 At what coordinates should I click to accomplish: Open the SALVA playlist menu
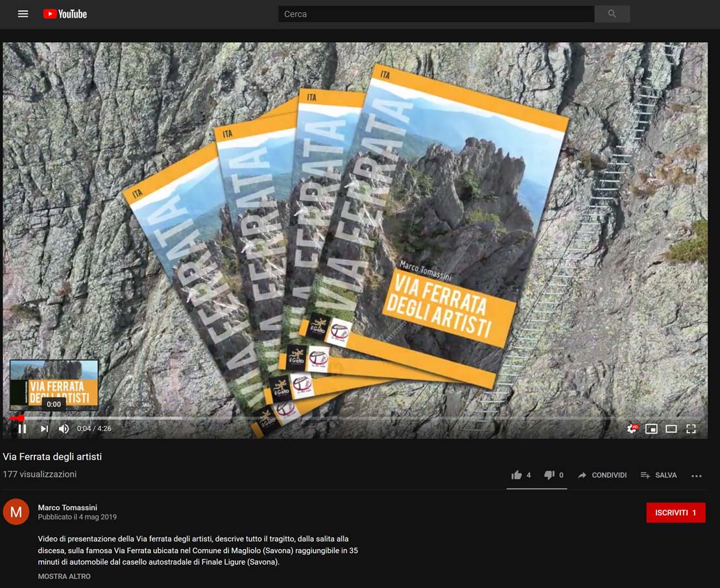point(658,475)
